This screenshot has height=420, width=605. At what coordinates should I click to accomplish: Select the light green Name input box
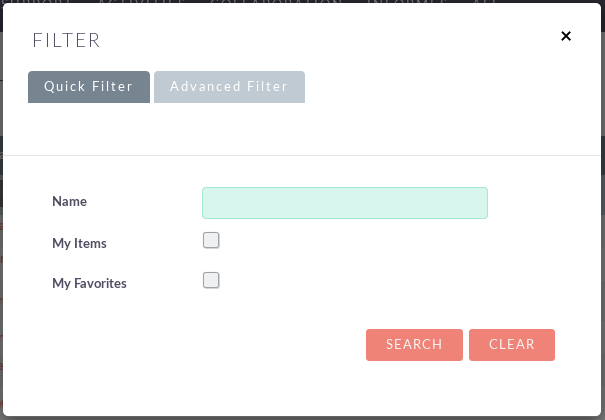(345, 203)
